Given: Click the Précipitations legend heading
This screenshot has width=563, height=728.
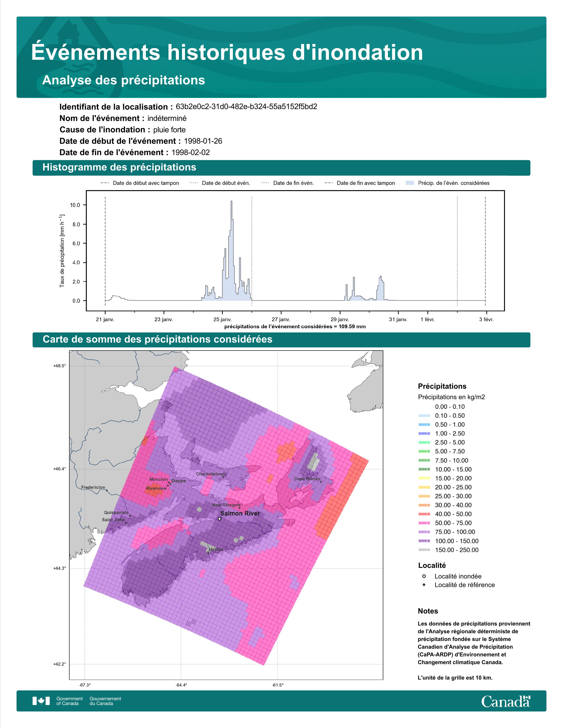Looking at the screenshot, I should point(442,386).
